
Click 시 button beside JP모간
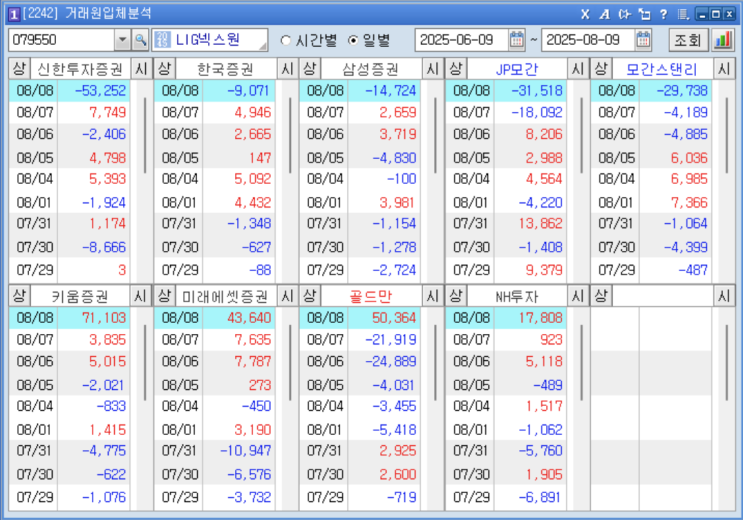pos(578,69)
